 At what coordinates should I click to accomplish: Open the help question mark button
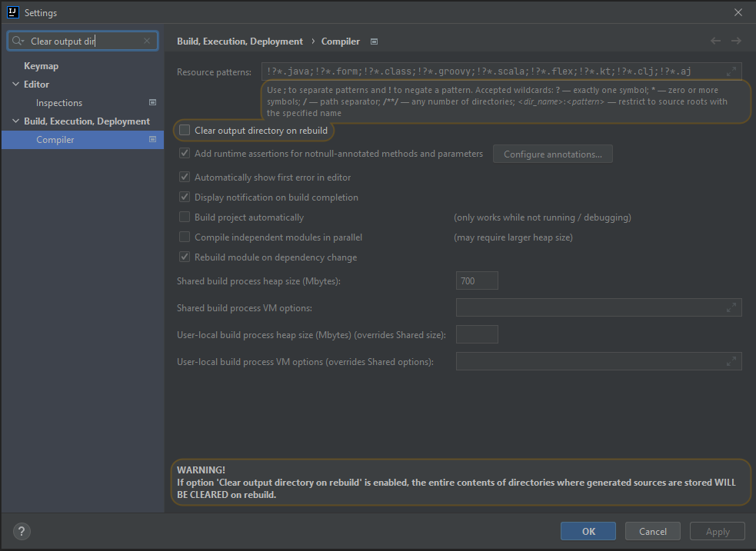click(x=22, y=531)
